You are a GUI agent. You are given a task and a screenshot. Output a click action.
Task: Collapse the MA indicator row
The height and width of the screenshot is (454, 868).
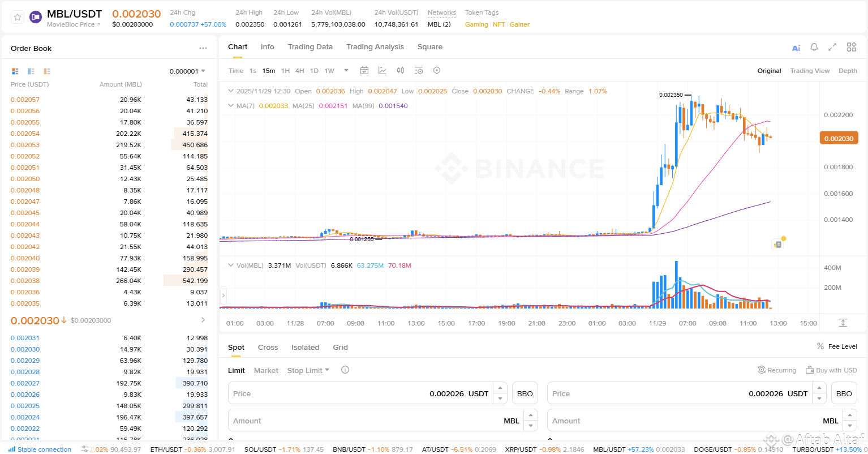point(230,105)
